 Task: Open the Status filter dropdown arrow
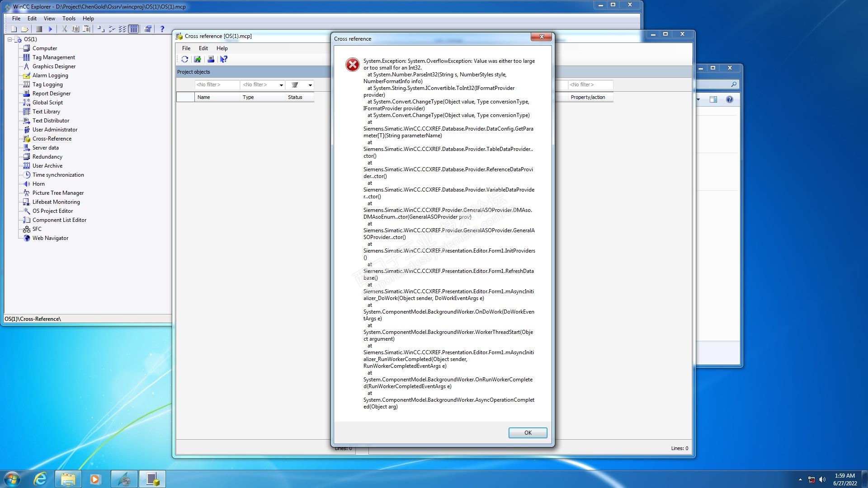pos(310,85)
